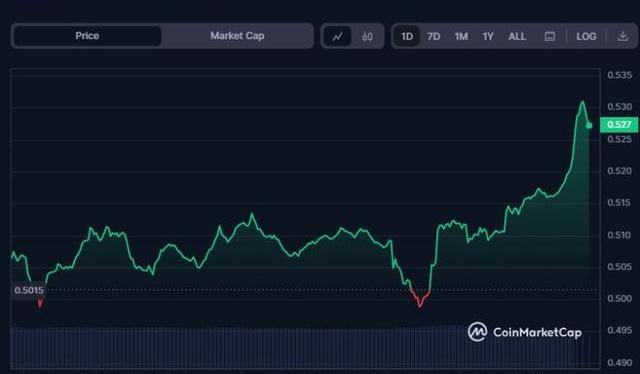Switch to line chart view icon
Image resolution: width=640 pixels, height=374 pixels.
coord(337,37)
